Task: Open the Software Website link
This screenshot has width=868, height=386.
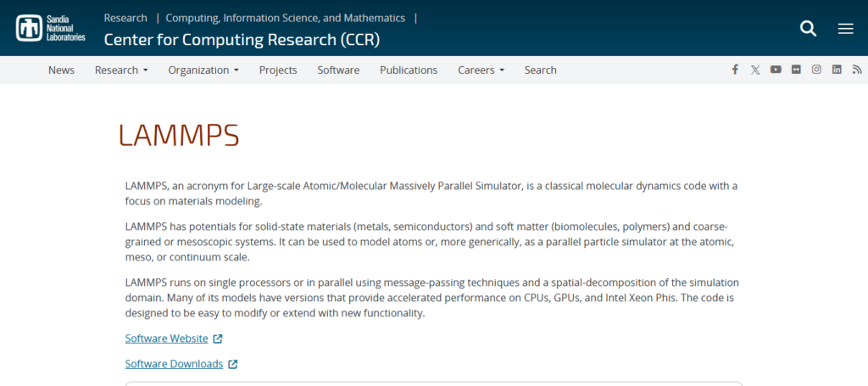Action: pos(167,338)
